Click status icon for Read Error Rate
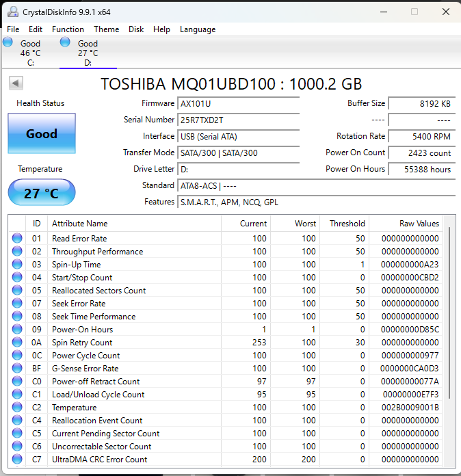Viewport: 461px width, 476px height. tap(17, 238)
